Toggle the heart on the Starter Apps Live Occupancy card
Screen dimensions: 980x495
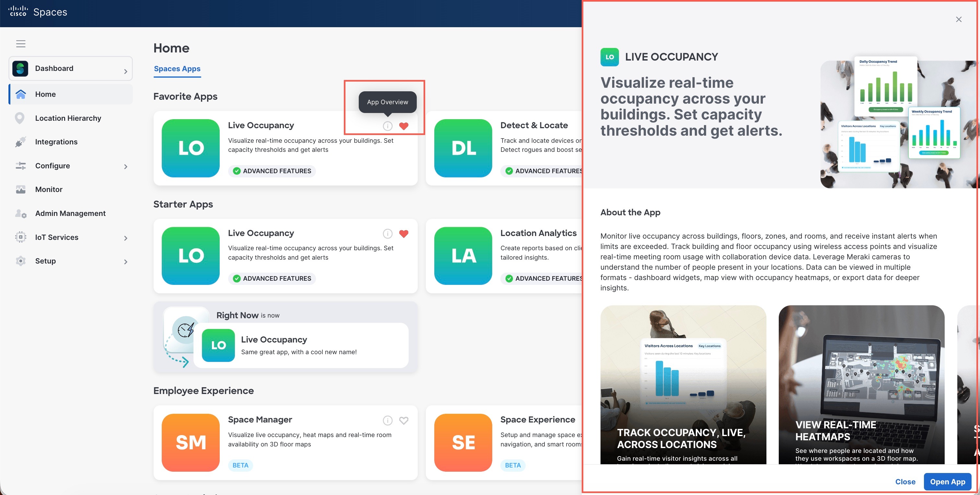point(404,233)
